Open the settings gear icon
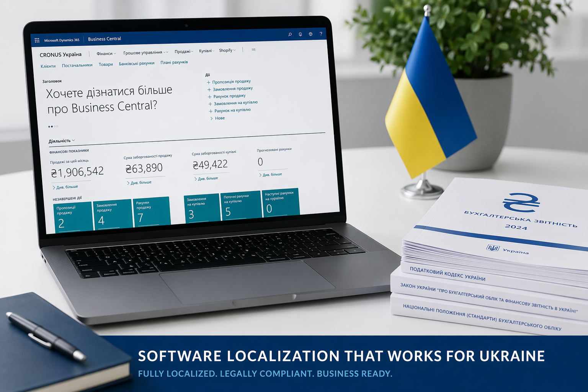 click(310, 34)
